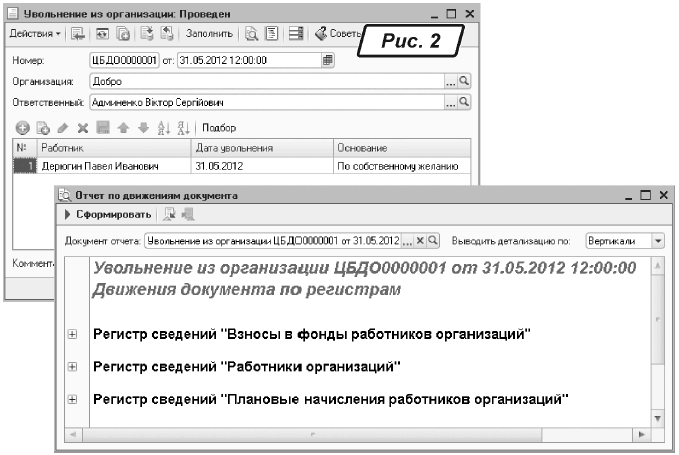Click the move row down arrow icon
This screenshot has height=455, width=679.
[143, 128]
